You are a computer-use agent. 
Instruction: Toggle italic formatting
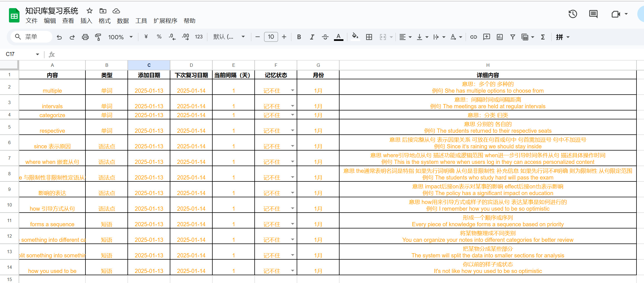tap(312, 37)
